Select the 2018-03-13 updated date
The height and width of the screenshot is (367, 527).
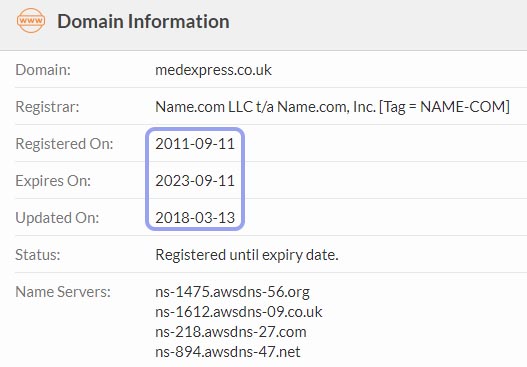195,218
